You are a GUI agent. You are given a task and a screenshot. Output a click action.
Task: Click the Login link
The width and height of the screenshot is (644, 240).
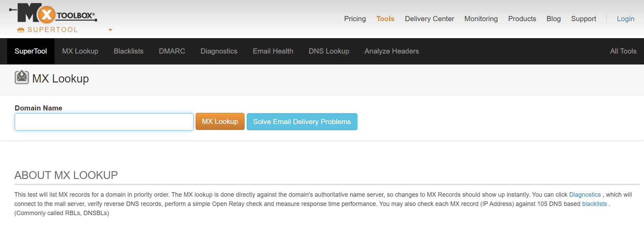coord(626,19)
